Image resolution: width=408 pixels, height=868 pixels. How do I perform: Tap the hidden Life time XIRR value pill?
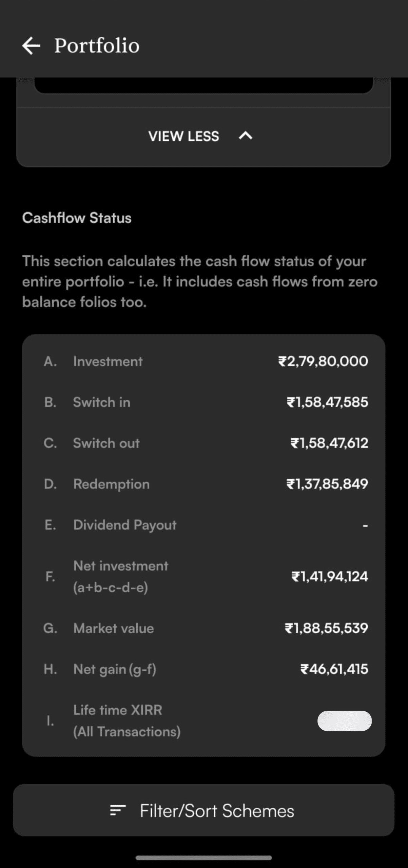344,721
